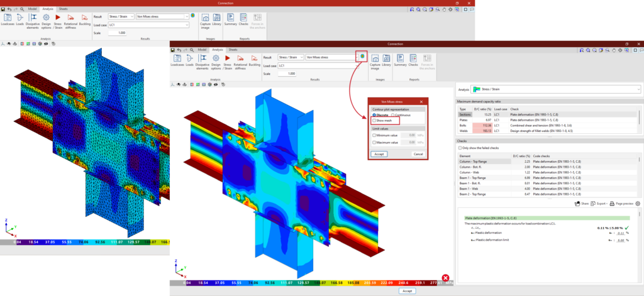Open Von Mises stress dropdown in front window
Image resolution: width=644 pixels, height=296 pixels.
332,57
